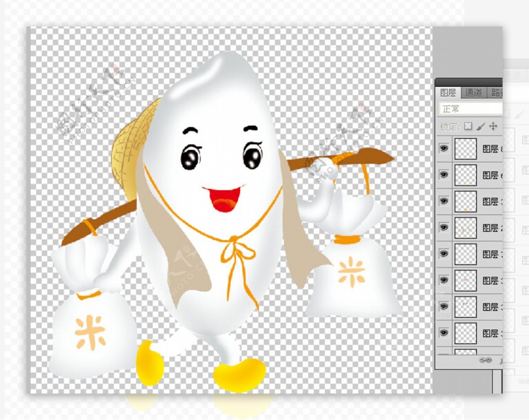Click the layer thumbnail containing the pink dot

coord(466,280)
